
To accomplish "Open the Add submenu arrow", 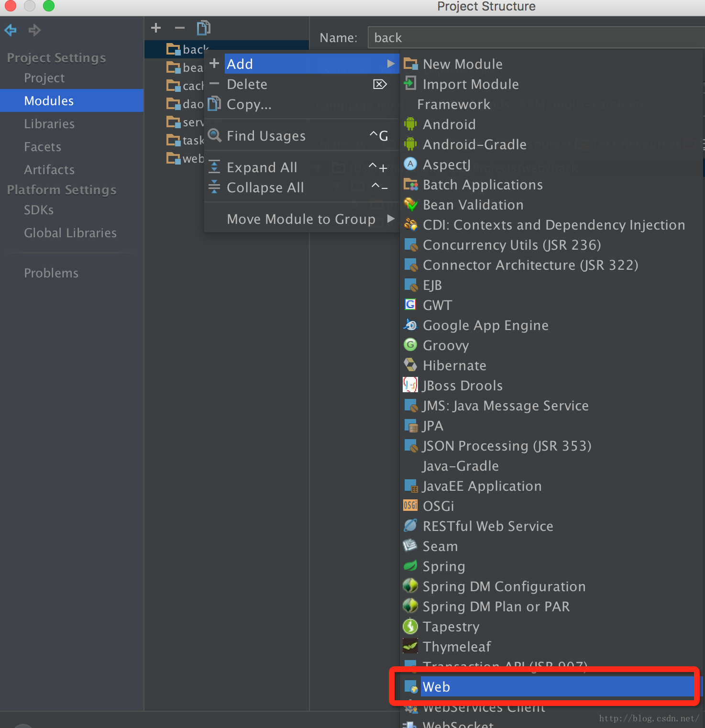I will click(x=391, y=64).
